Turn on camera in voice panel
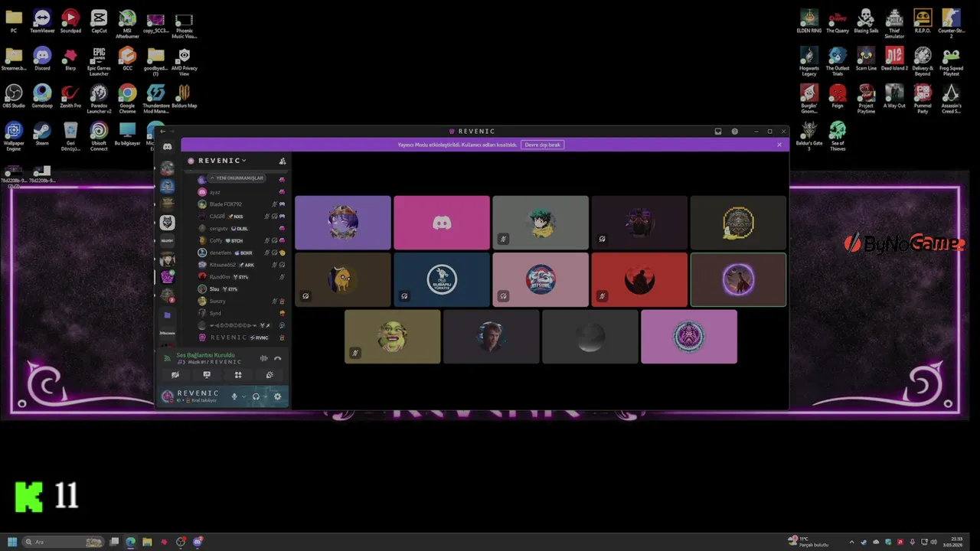 (x=175, y=375)
